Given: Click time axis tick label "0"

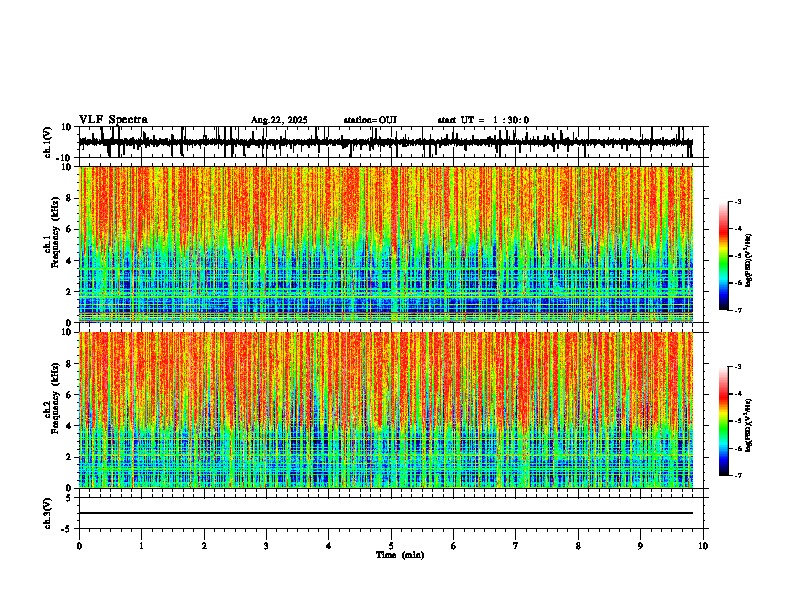Looking at the screenshot, I should pos(79,546).
